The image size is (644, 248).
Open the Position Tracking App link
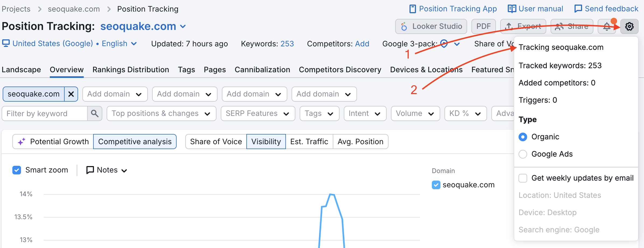[x=453, y=9]
